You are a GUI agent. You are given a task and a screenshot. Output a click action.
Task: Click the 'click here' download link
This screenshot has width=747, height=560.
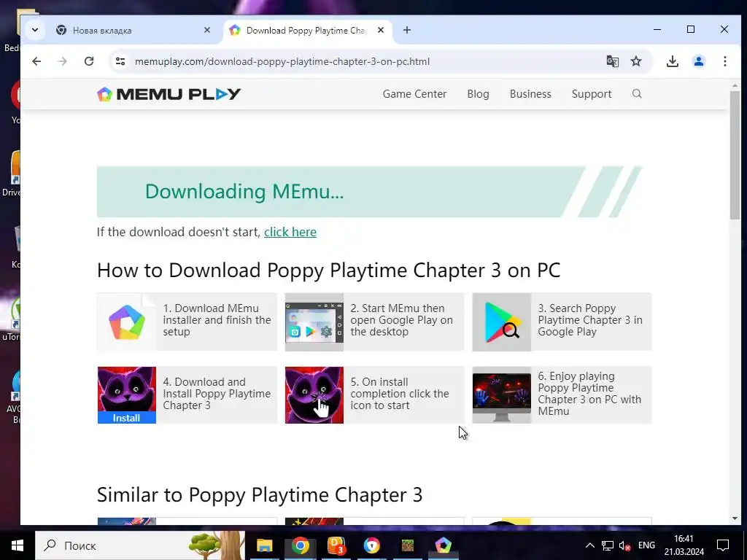point(290,232)
